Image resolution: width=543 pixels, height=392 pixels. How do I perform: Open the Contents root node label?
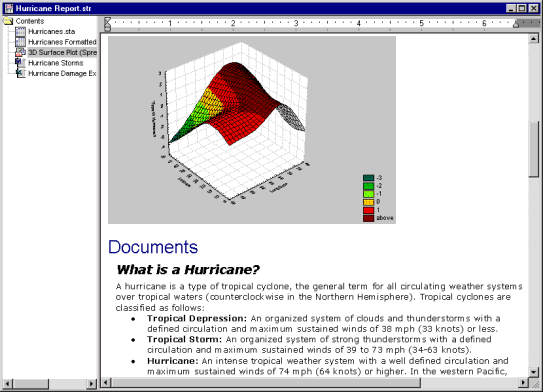30,21
